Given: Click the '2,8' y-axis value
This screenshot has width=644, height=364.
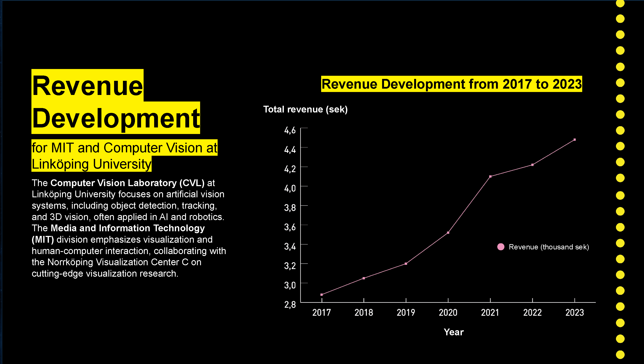Looking at the screenshot, I should (290, 305).
